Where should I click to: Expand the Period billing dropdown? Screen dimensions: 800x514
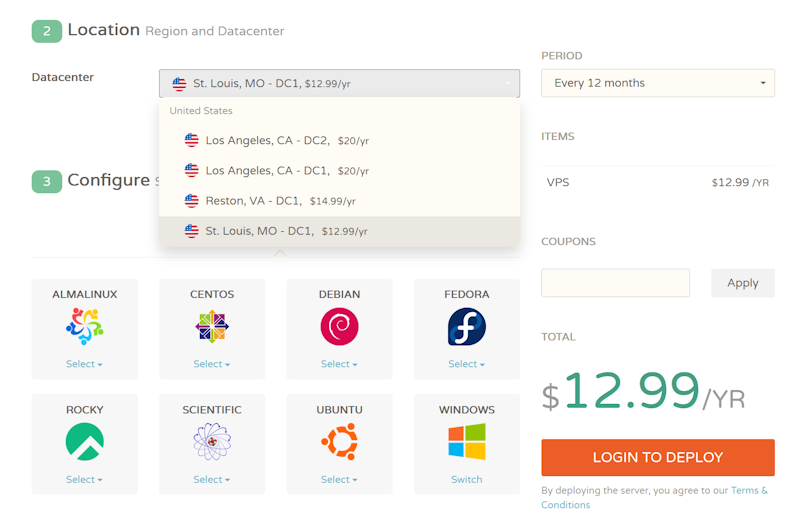tap(657, 83)
